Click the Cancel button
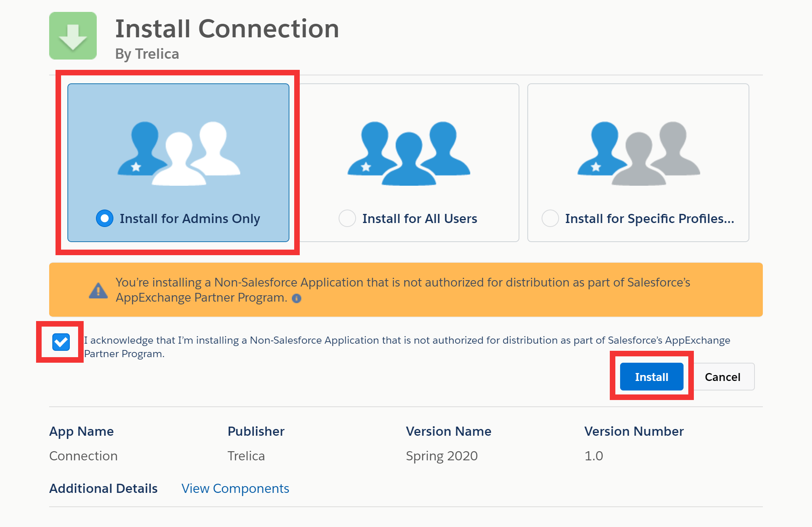The width and height of the screenshot is (812, 527). pos(722,377)
